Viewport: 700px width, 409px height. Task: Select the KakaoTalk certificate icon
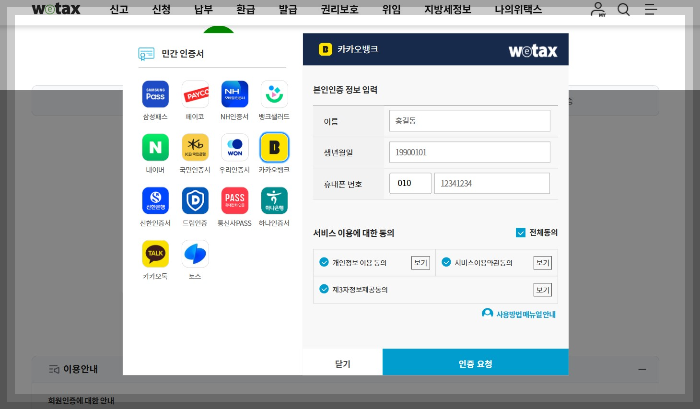point(155,254)
